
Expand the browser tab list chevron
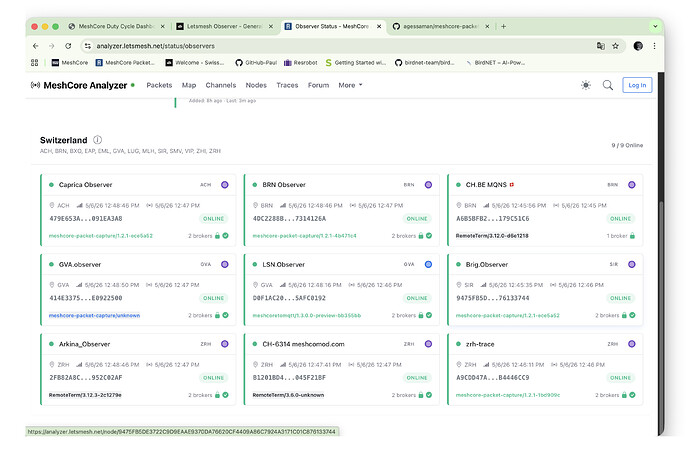point(655,26)
